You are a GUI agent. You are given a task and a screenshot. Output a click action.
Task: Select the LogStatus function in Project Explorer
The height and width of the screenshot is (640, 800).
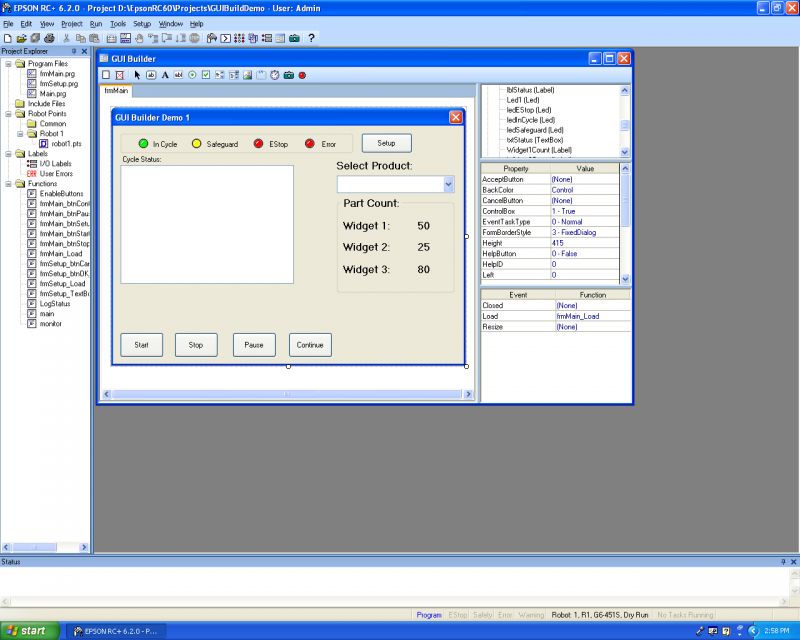pyautogui.click(x=55, y=304)
